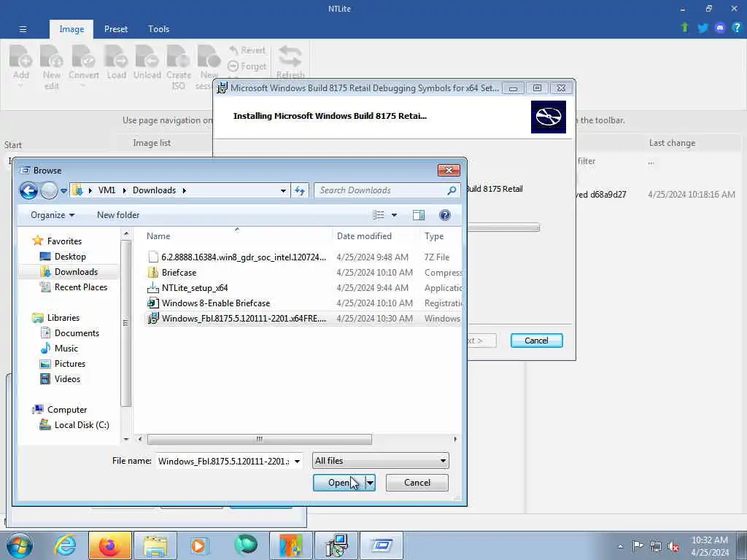
Task: Click the navigation pane vertical scrollbar
Action: [125, 322]
